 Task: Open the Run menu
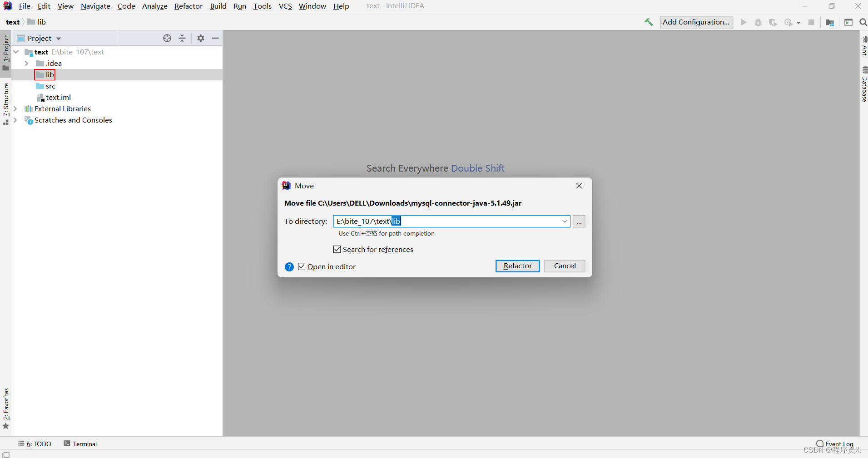click(x=240, y=6)
